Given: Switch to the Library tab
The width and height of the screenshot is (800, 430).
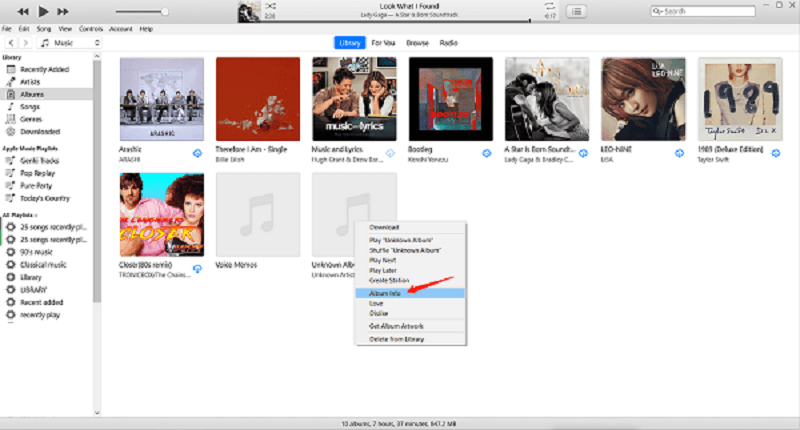Looking at the screenshot, I should click(349, 43).
